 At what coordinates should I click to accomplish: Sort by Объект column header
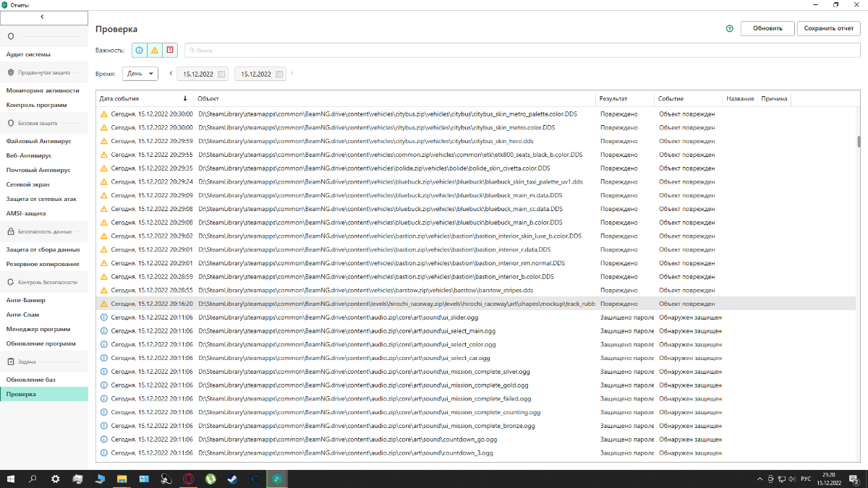point(394,98)
